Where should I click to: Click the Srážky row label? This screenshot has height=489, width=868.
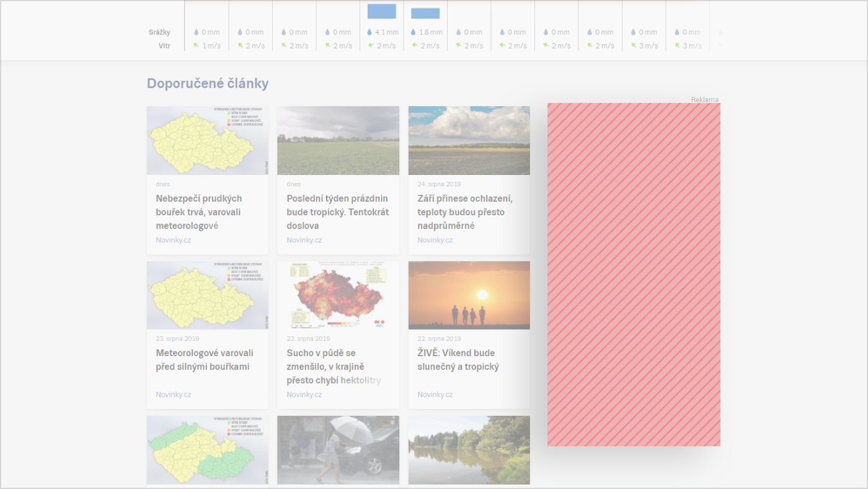159,32
